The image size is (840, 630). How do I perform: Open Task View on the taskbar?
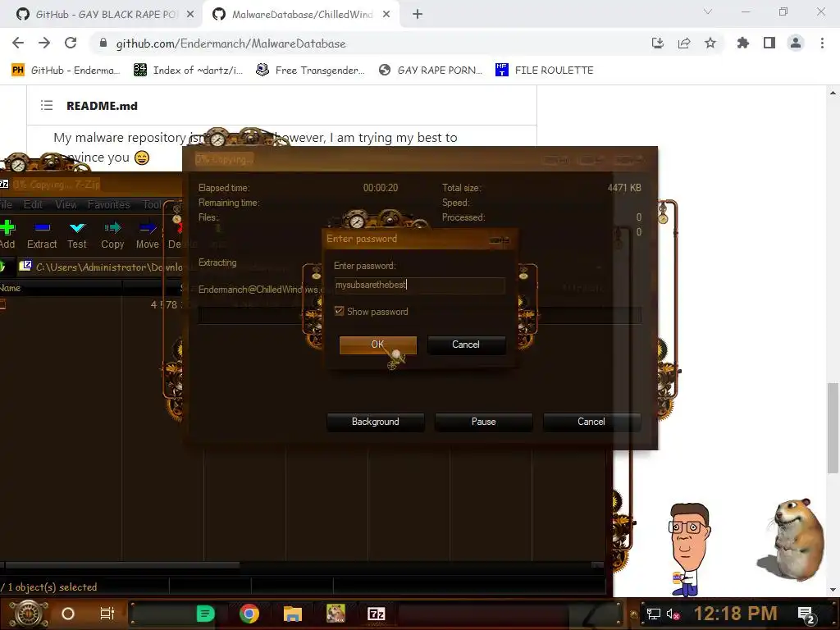107,614
